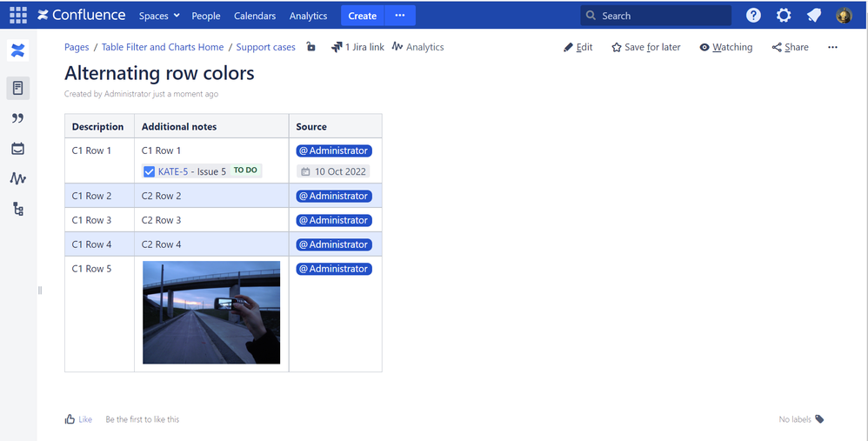The image size is (868, 441).
Task: Open the KATE-5 Jira issue link
Action: point(173,171)
